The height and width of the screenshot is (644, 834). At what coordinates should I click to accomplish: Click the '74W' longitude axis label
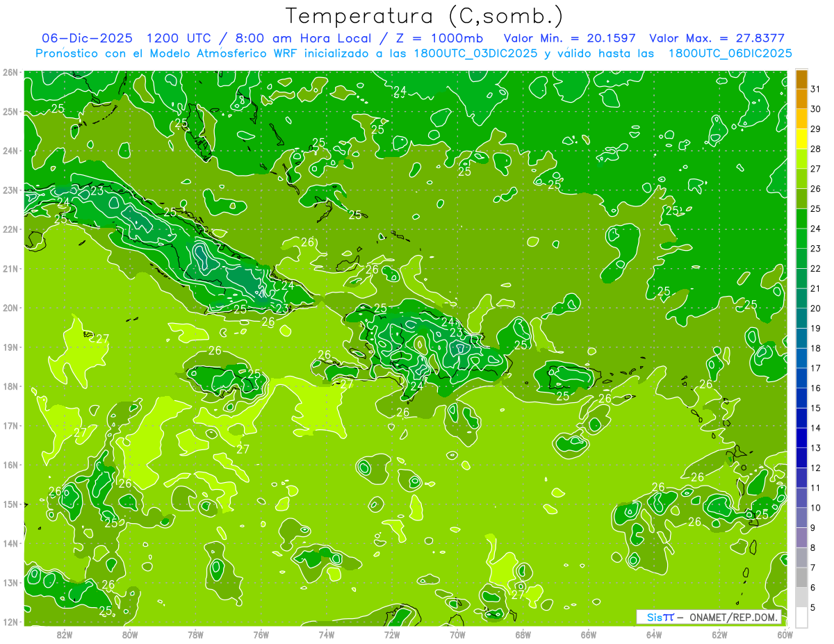(327, 634)
